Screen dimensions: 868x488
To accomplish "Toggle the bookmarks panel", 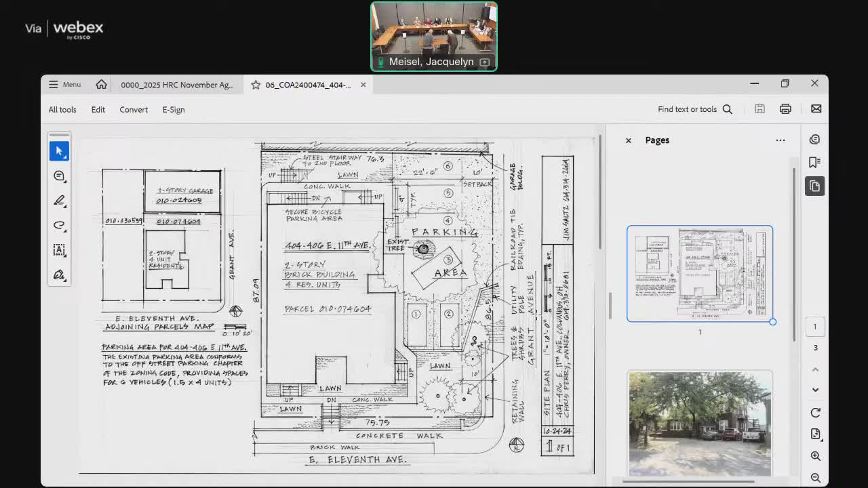I will (x=814, y=162).
